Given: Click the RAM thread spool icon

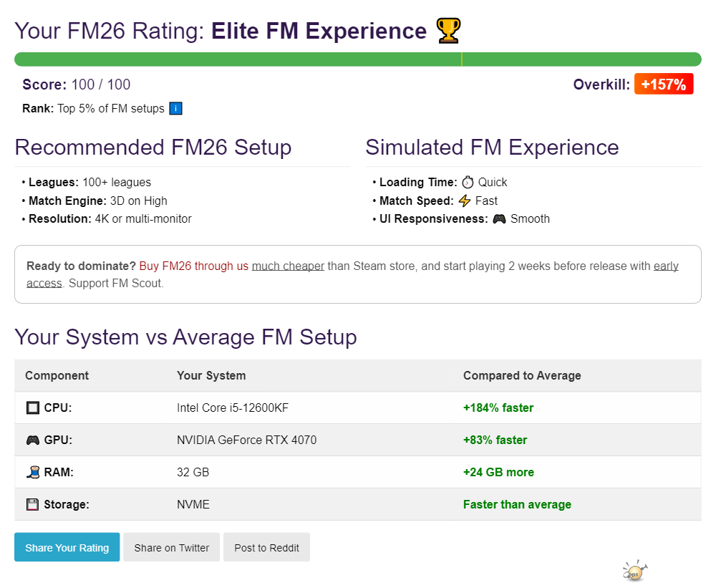Looking at the screenshot, I should click(33, 472).
